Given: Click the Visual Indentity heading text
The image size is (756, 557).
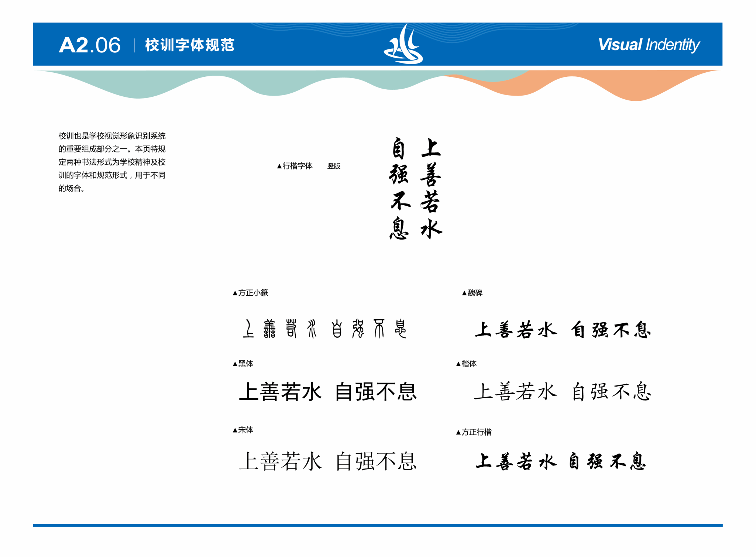Looking at the screenshot, I should click(649, 45).
